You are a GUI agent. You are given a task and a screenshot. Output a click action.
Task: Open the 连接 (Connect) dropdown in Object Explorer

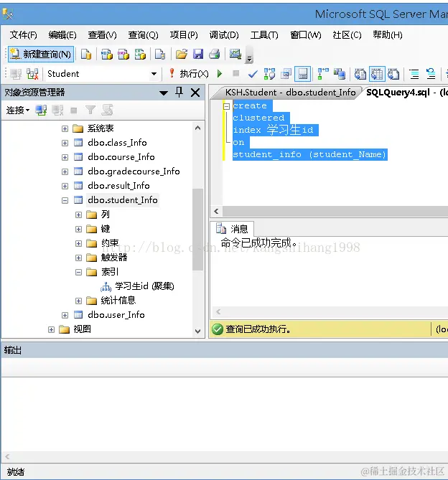[x=18, y=110]
